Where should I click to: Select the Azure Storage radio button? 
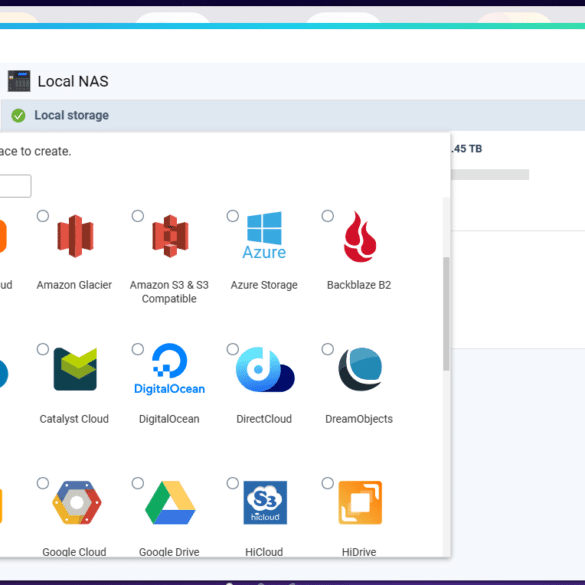coord(233,216)
